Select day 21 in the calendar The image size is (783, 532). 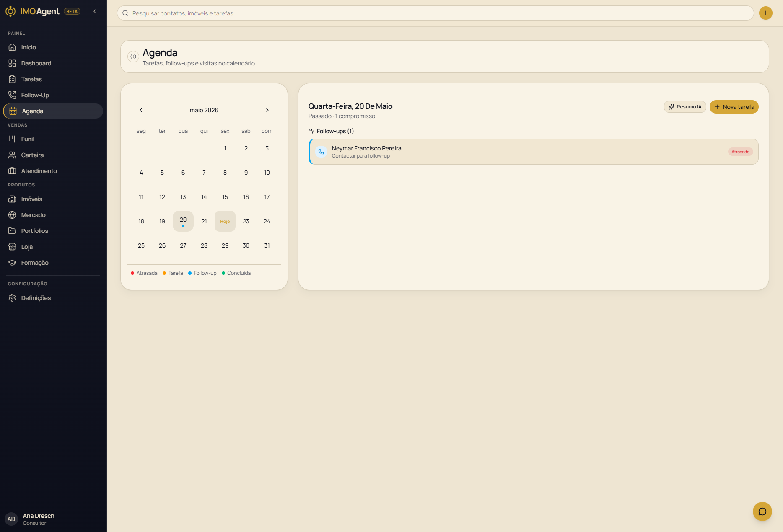point(204,221)
